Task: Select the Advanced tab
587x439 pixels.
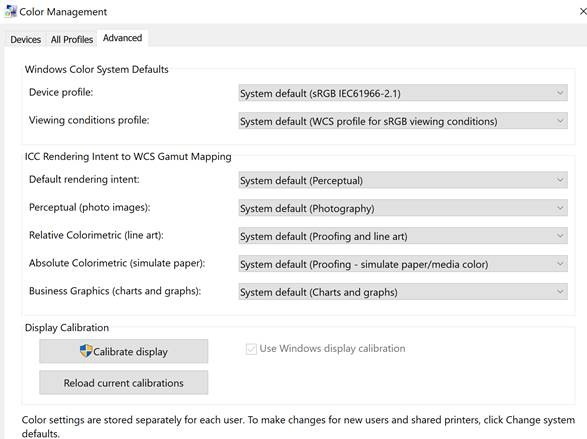Action: point(122,38)
